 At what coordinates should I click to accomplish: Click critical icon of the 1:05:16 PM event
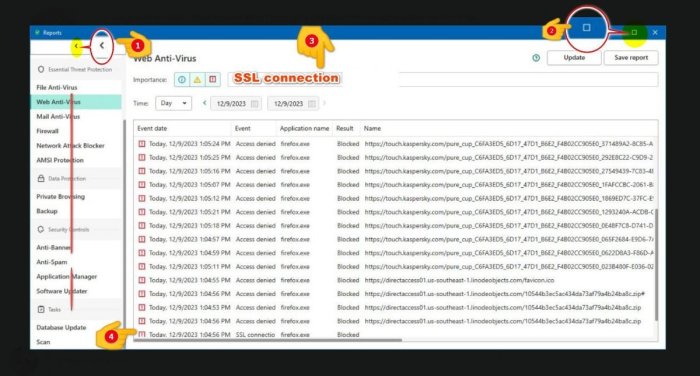142,171
